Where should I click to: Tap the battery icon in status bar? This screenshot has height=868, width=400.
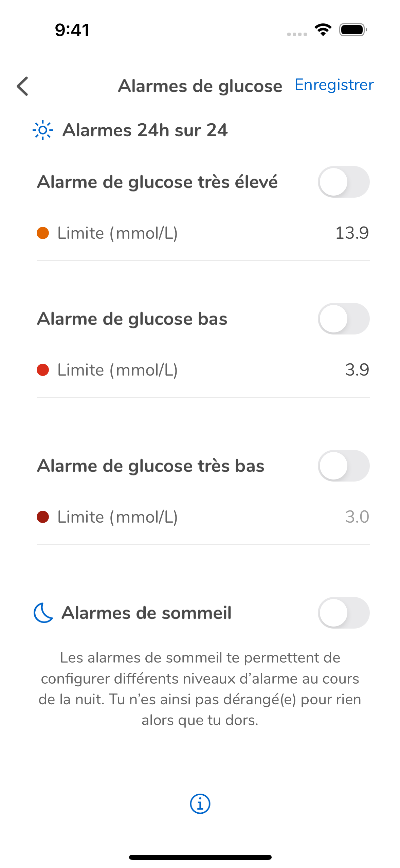click(x=353, y=30)
